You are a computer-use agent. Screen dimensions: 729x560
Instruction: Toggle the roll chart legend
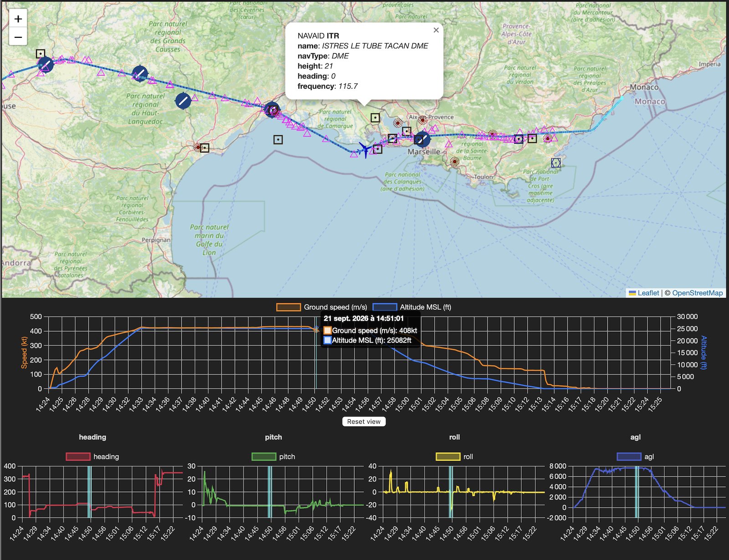[455, 457]
